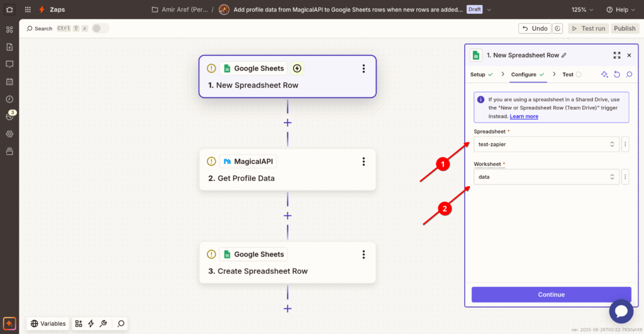644x334 pixels.
Task: Open the Help dropdown menu
Action: [620, 9]
